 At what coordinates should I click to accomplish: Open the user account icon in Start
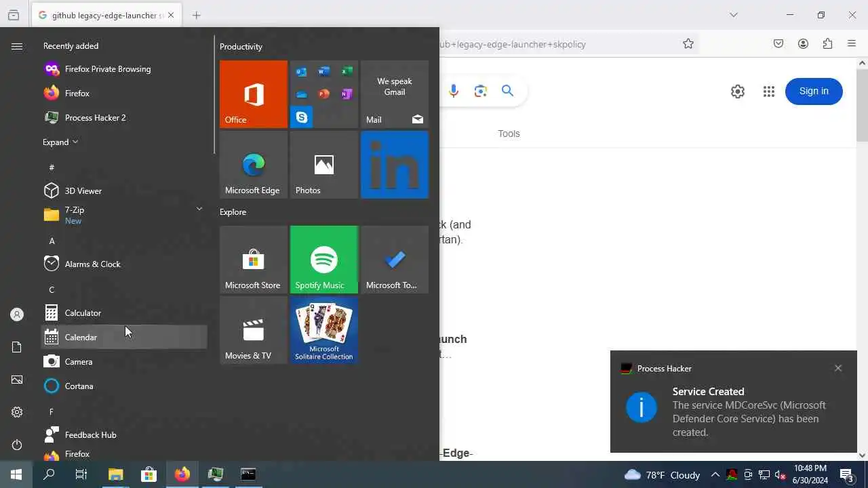click(x=17, y=314)
